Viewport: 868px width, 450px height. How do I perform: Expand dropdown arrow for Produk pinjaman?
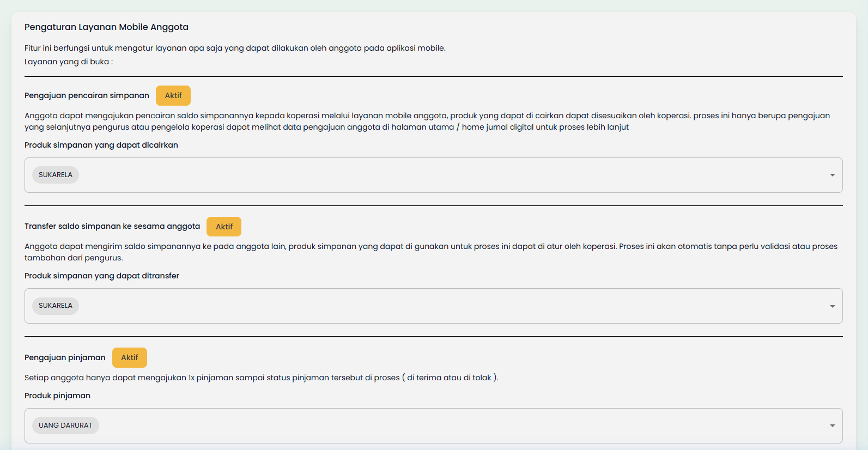pos(832,425)
